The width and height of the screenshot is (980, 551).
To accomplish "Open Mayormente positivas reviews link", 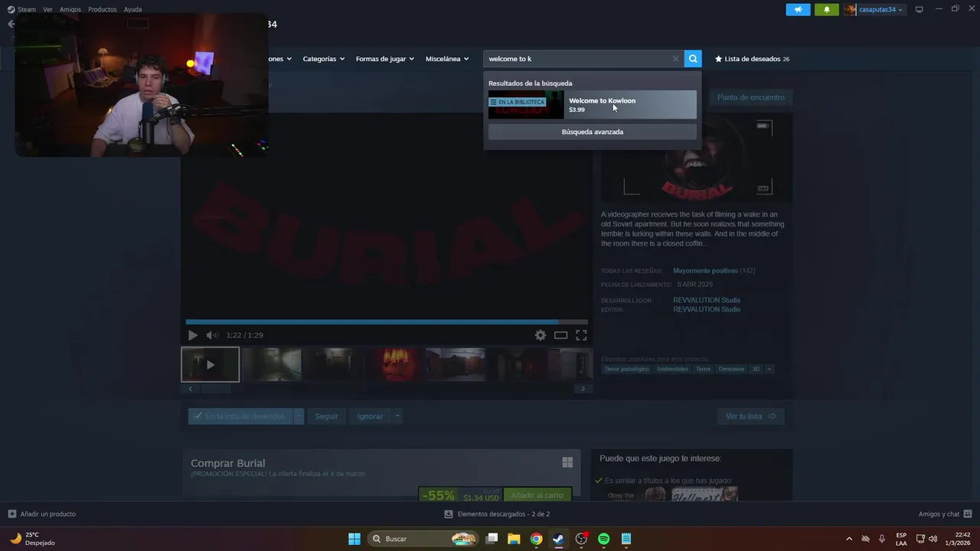I will (705, 271).
